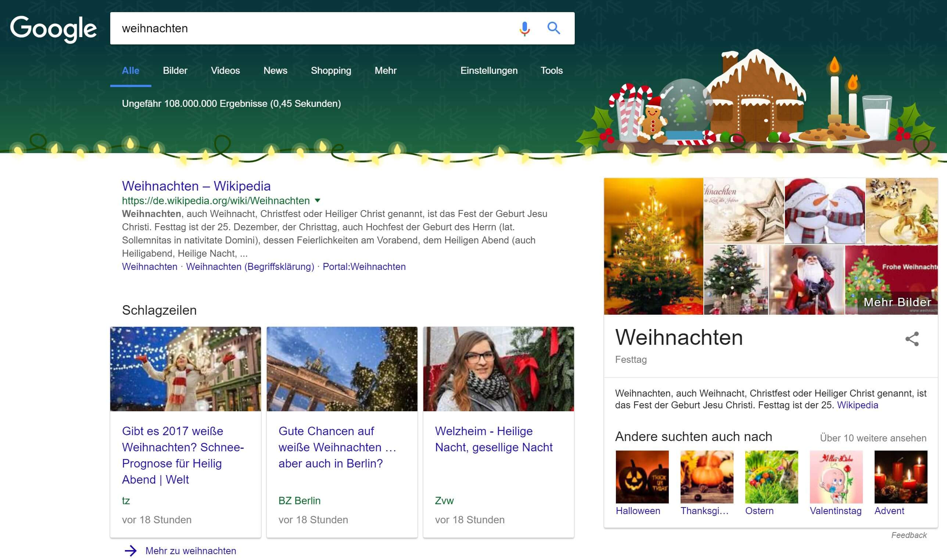
Task: Click the microphone voice search icon
Action: pyautogui.click(x=524, y=28)
